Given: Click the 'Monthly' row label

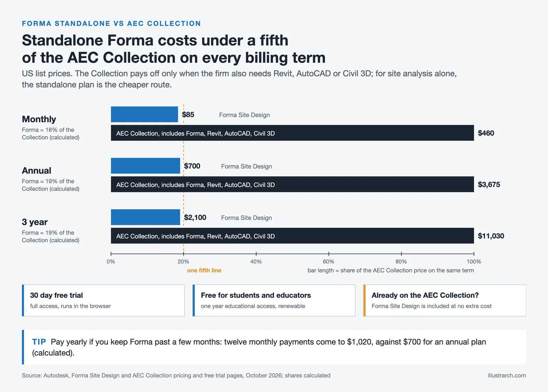Looking at the screenshot, I should coord(39,119).
